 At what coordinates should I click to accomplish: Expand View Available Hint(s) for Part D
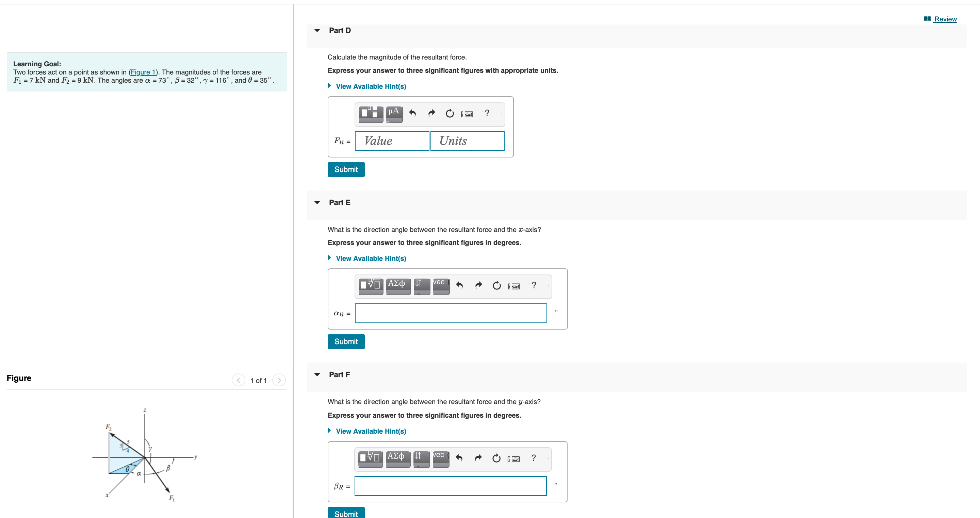(x=370, y=86)
